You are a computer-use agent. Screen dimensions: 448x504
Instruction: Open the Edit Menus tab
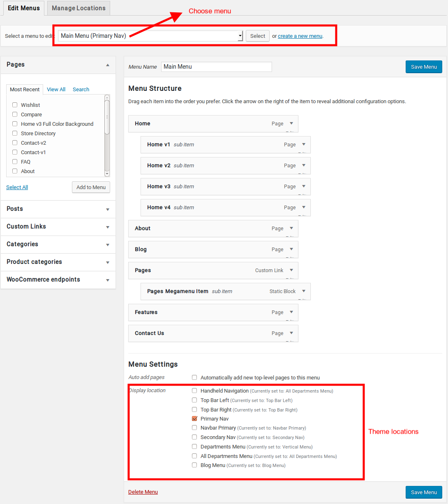click(x=24, y=8)
